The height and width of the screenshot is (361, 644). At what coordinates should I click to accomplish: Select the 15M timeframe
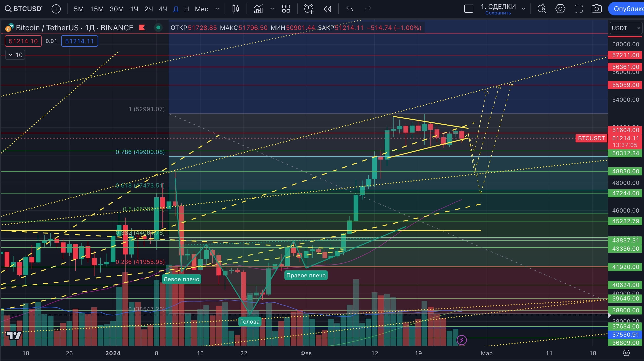click(x=97, y=9)
